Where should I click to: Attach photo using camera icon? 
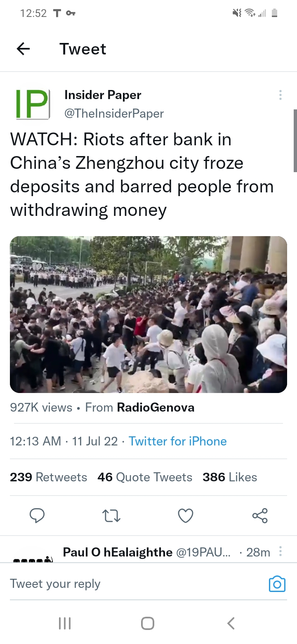point(277,584)
